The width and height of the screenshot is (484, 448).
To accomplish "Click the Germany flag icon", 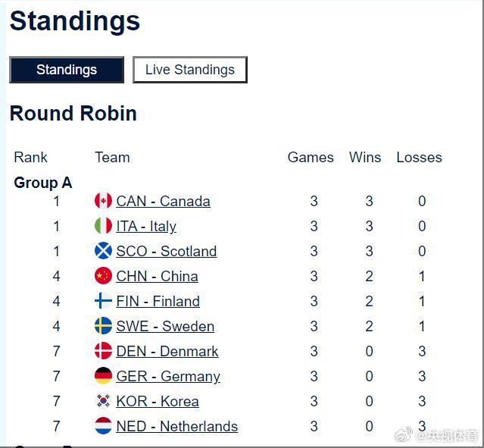I will point(103,376).
